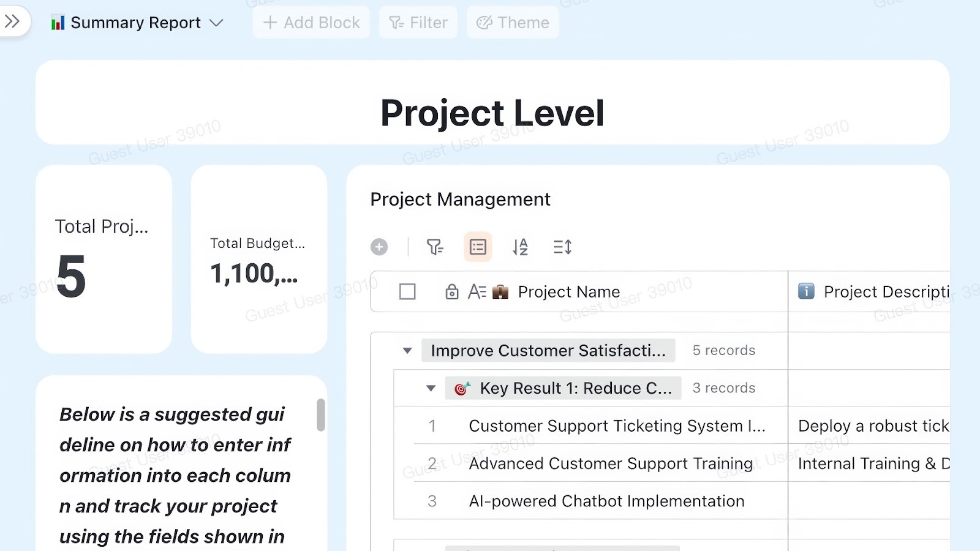
Task: Select the A-Z sort icon
Action: coord(519,247)
